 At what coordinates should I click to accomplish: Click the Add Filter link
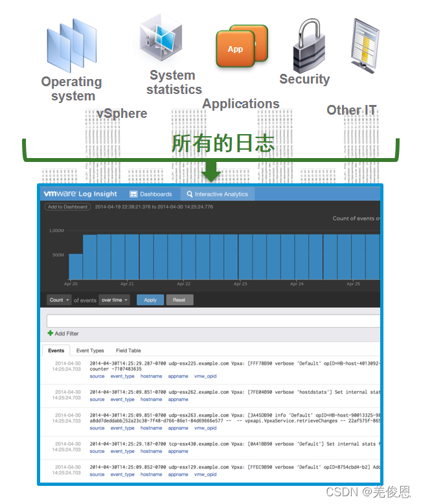pos(63,334)
